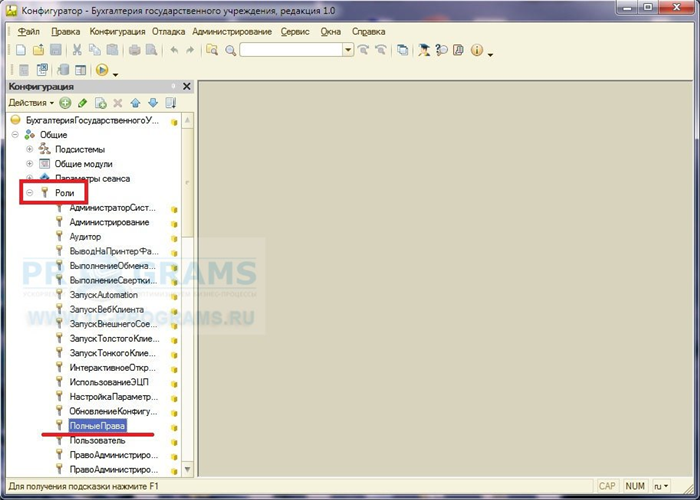Open the Отладка menu

click(x=168, y=32)
